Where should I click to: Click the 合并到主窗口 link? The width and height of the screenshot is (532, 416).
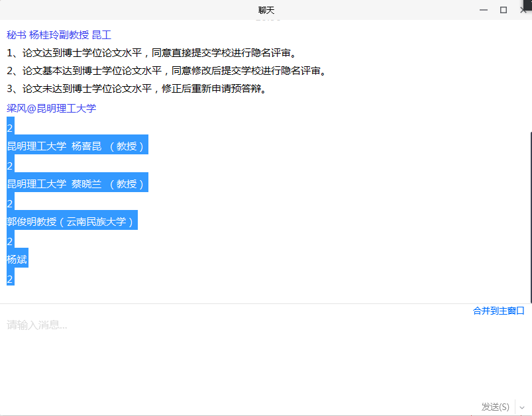498,311
